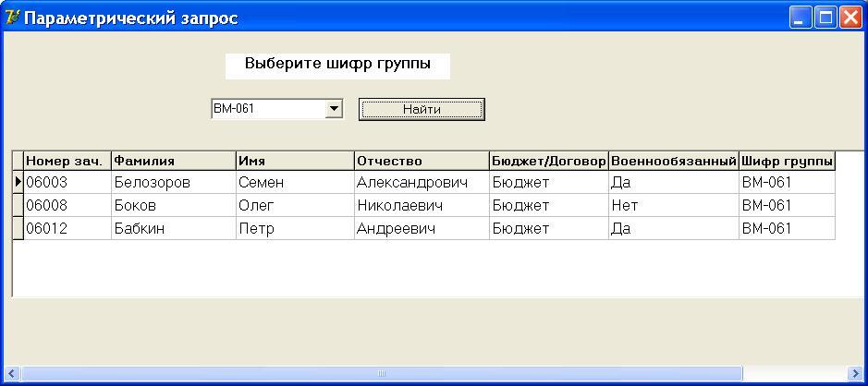This screenshot has height=386, width=868.
Task: Click the name Олег
Action: [256, 205]
